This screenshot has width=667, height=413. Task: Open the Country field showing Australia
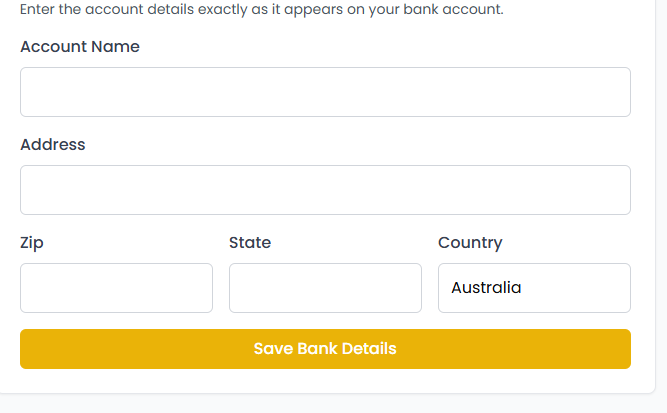click(x=534, y=288)
